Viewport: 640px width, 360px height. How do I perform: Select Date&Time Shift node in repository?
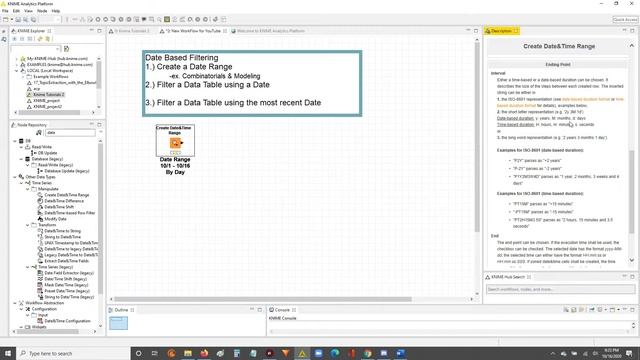click(59, 207)
